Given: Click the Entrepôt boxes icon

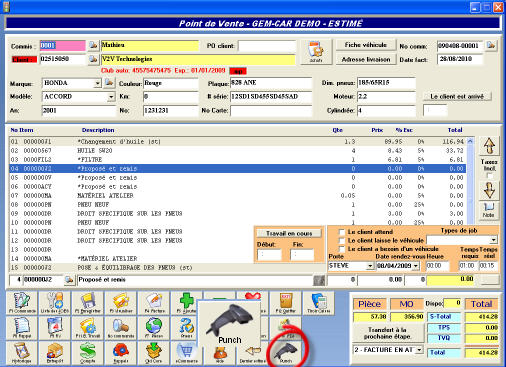Looking at the screenshot, I should click(55, 353).
